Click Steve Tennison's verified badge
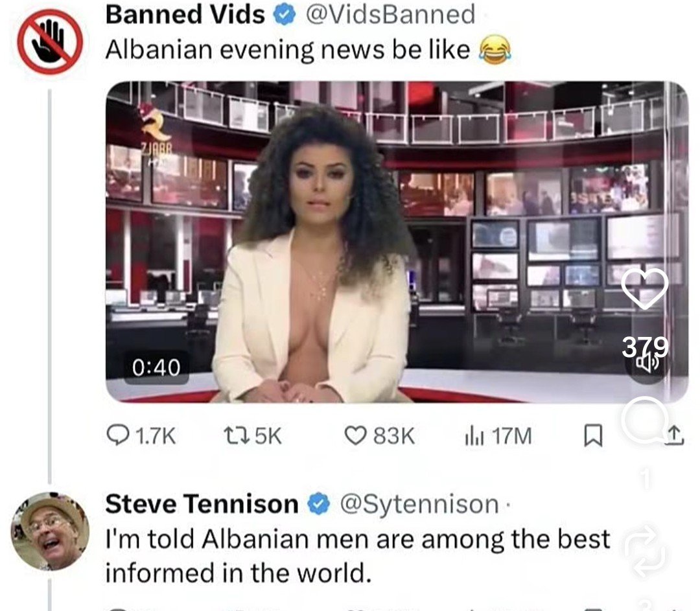 [x=318, y=504]
